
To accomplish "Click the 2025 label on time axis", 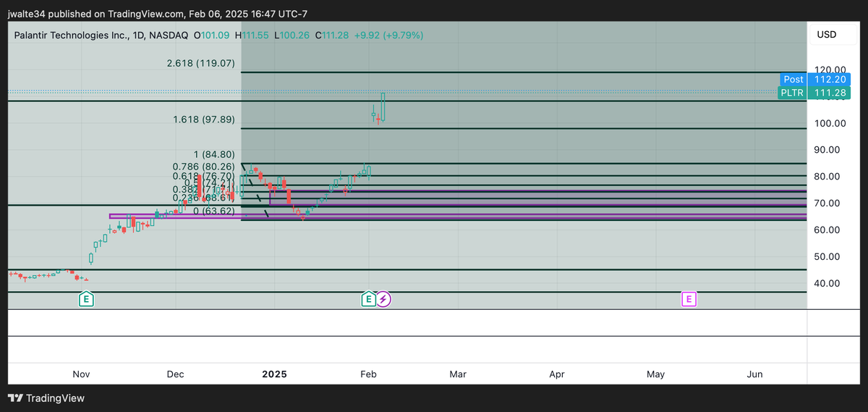I will 274,374.
